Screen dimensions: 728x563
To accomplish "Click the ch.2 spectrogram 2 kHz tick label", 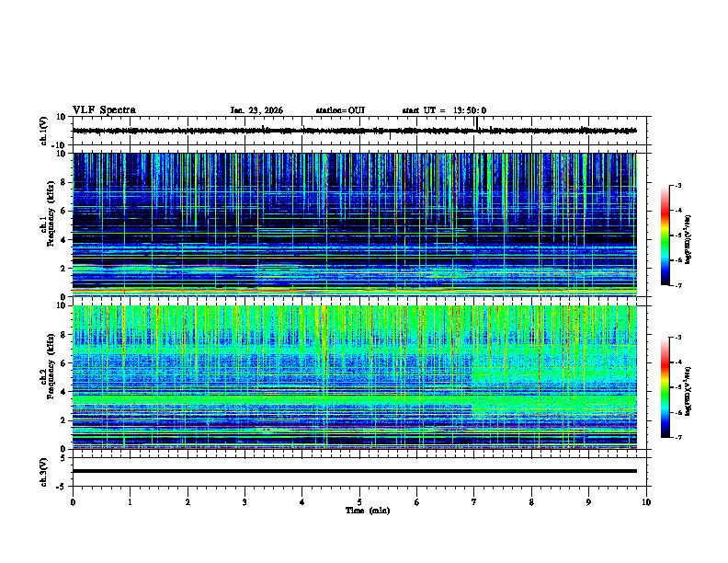I will pos(63,420).
